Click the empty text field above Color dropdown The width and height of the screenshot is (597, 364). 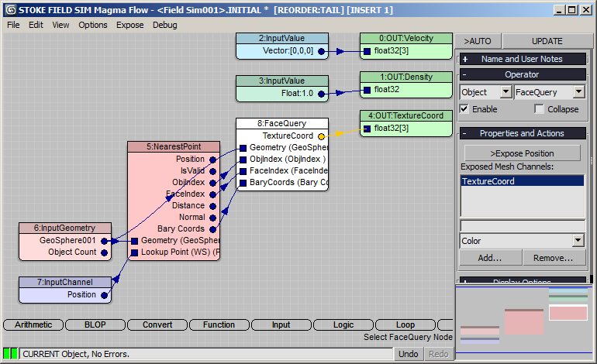523,226
